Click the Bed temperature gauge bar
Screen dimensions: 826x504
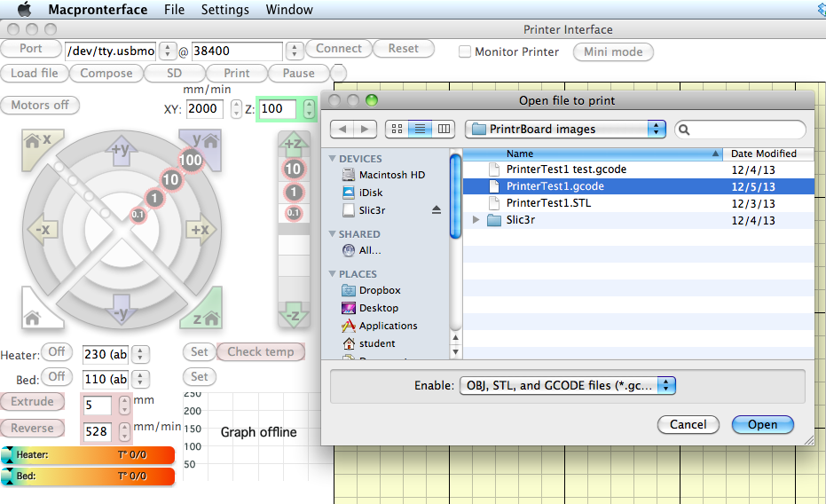[89, 476]
